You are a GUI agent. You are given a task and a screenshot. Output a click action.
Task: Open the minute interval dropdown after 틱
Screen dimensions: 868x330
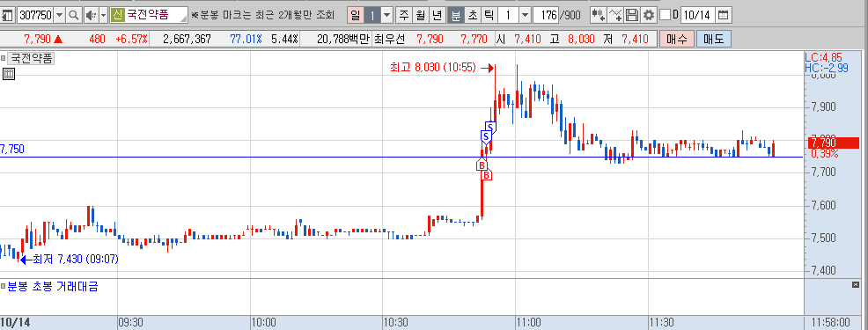pyautogui.click(x=525, y=15)
